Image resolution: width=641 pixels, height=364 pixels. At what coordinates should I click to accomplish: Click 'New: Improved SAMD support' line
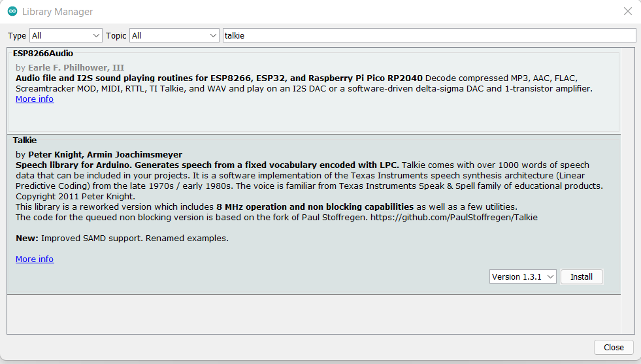(x=122, y=238)
